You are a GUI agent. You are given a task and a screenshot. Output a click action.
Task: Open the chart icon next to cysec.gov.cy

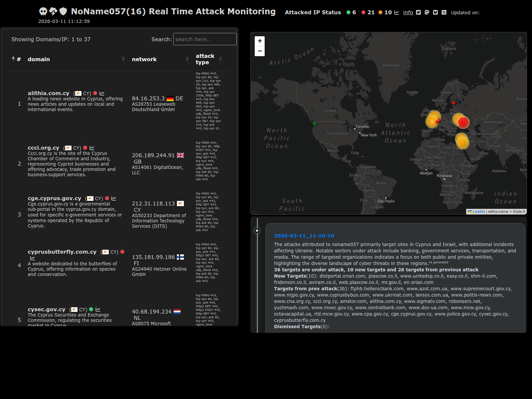click(x=98, y=310)
